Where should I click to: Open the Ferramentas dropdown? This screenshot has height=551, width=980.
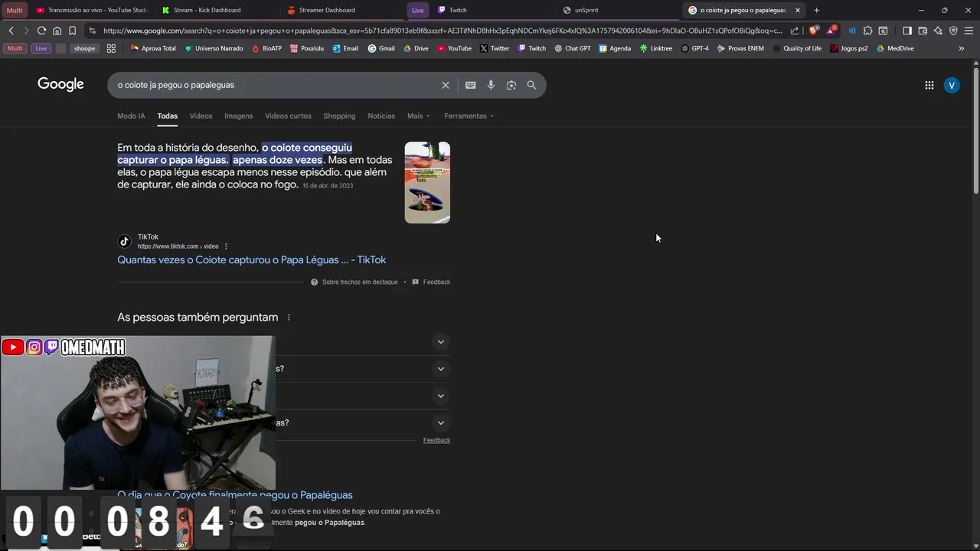point(469,116)
